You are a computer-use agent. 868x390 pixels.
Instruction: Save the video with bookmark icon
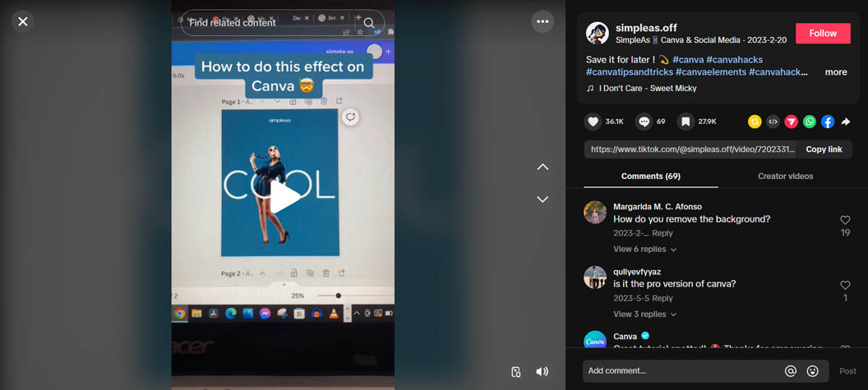(x=686, y=122)
